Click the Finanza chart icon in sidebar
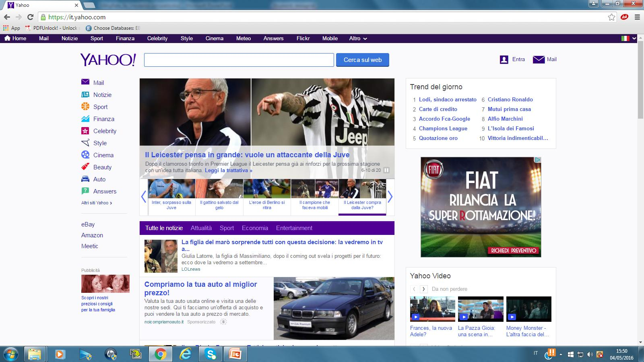This screenshot has width=644, height=362. coord(85,119)
